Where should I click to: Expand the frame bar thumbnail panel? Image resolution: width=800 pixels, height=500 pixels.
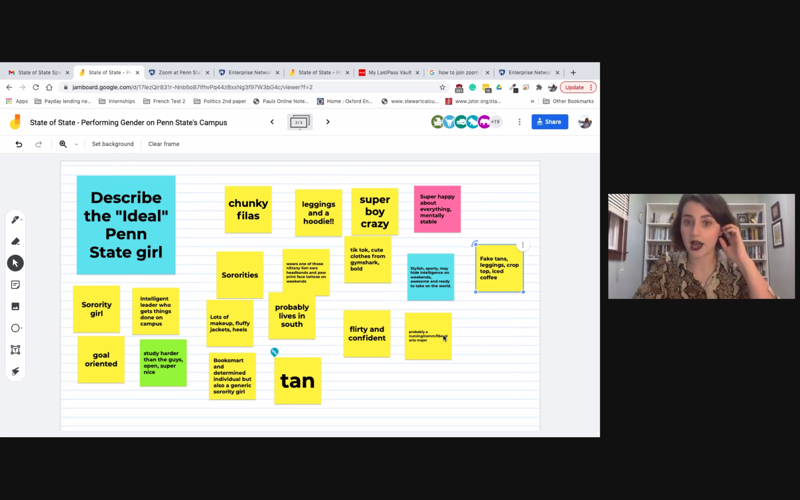coord(299,122)
